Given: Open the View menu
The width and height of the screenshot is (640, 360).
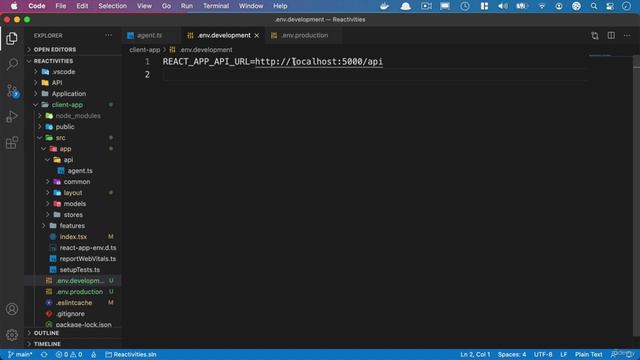Looking at the screenshot, I should coord(144,6).
